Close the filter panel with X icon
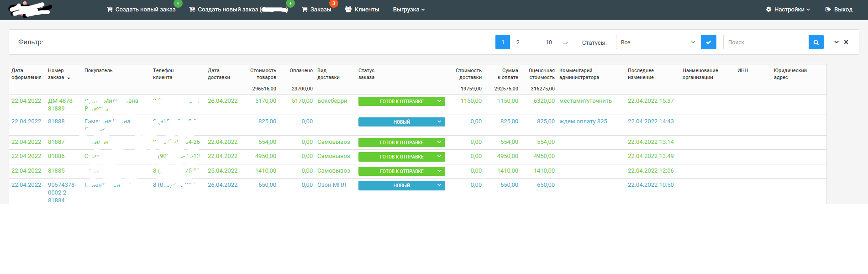 846,42
